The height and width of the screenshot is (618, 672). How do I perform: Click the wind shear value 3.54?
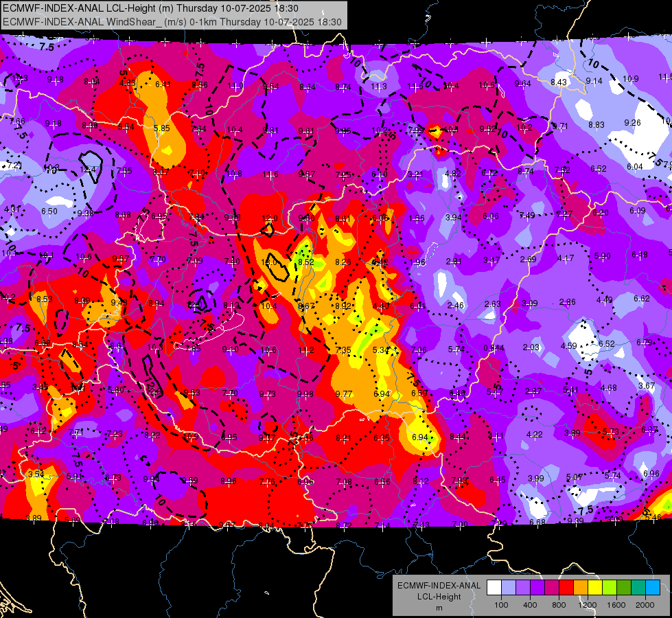36,474
